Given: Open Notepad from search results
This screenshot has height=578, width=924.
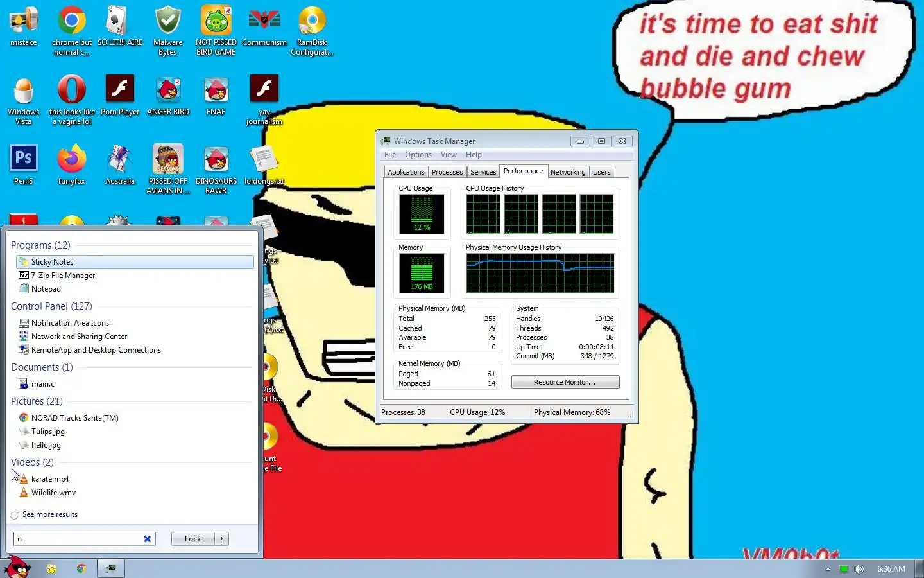Looking at the screenshot, I should (135, 289).
